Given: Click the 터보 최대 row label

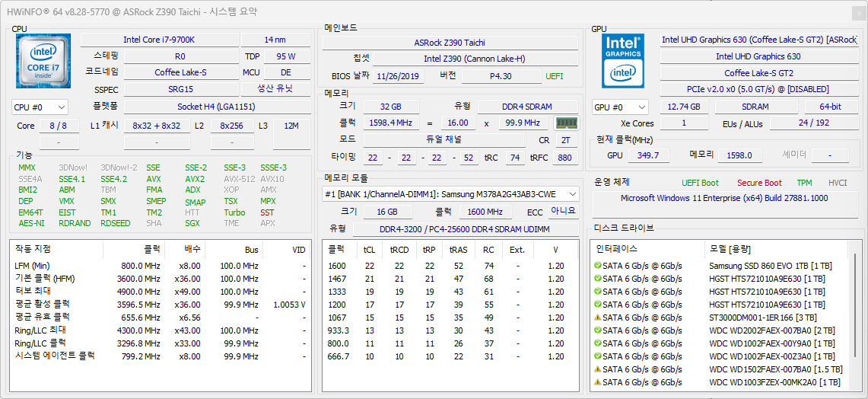Looking at the screenshot, I should pyautogui.click(x=33, y=291).
